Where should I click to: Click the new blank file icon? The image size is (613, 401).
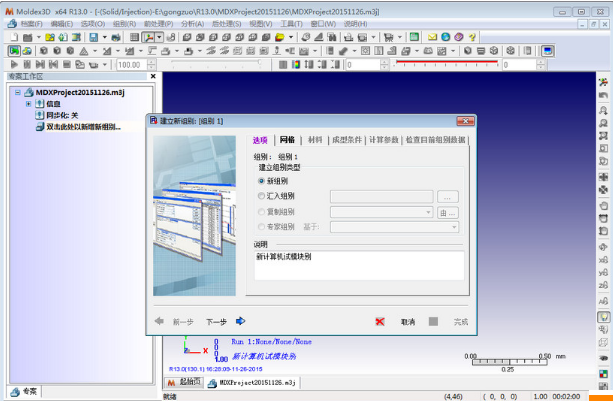14,37
